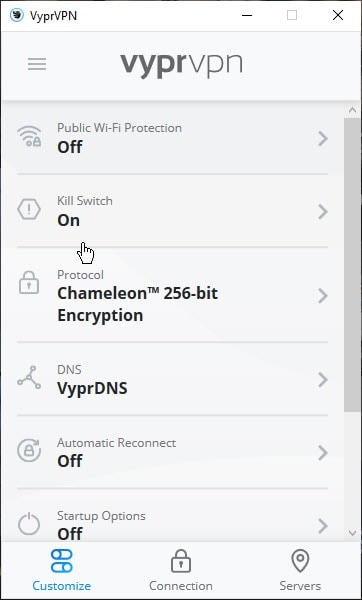Switch to the Customize tab

62,570
